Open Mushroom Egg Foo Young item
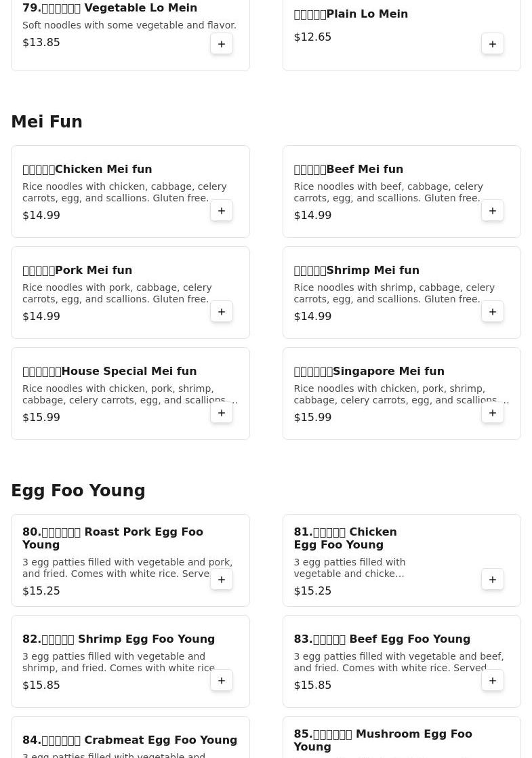The image size is (532, 758). (x=382, y=740)
